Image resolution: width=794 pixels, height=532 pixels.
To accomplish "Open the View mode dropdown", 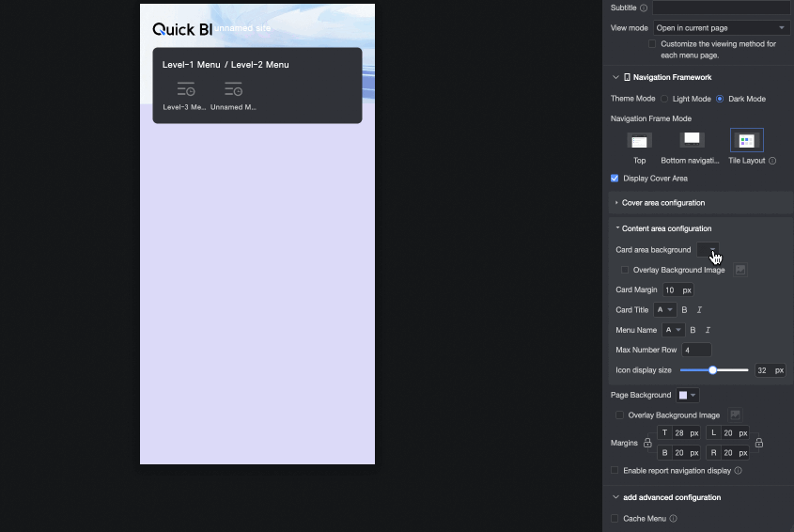I will coord(721,28).
